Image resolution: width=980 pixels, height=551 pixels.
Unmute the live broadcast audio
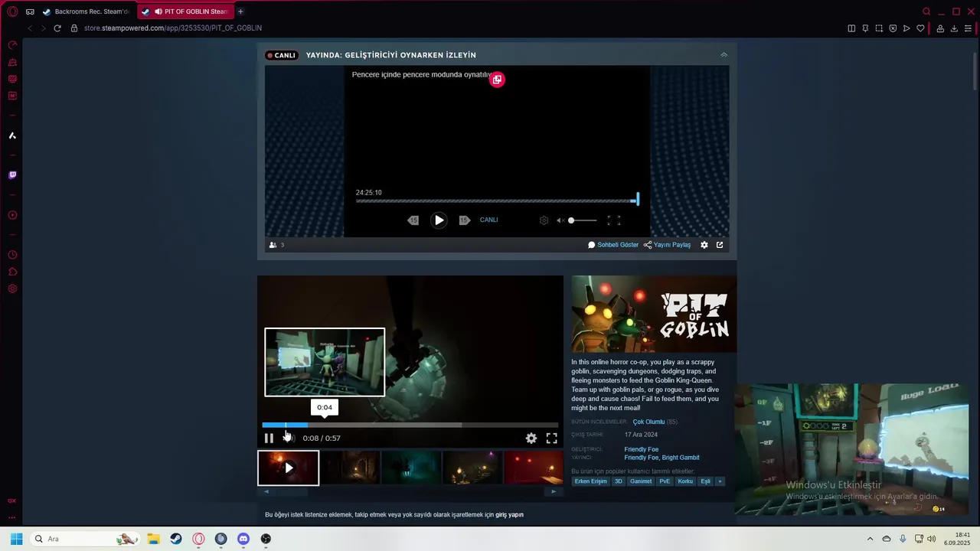(560, 220)
